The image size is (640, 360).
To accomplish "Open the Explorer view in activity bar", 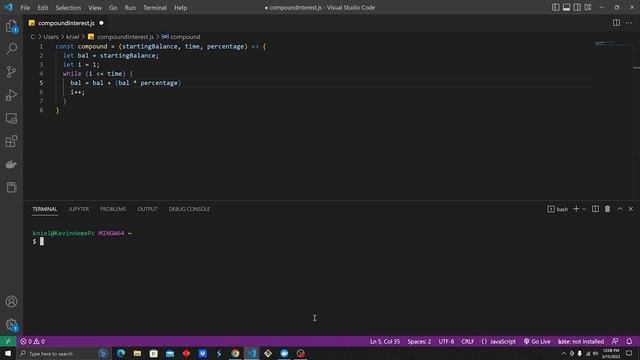I will pos(11,27).
